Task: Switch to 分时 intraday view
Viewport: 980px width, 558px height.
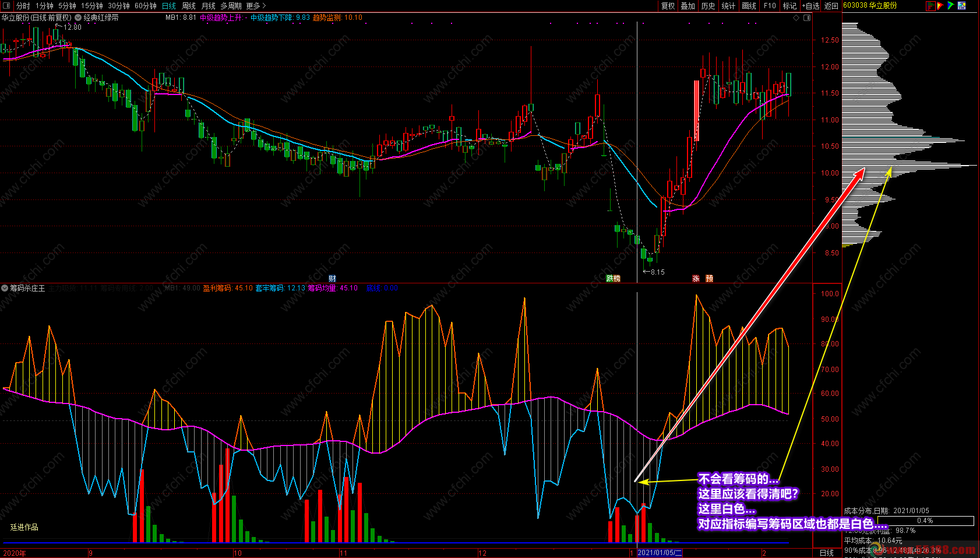Action: pos(23,6)
